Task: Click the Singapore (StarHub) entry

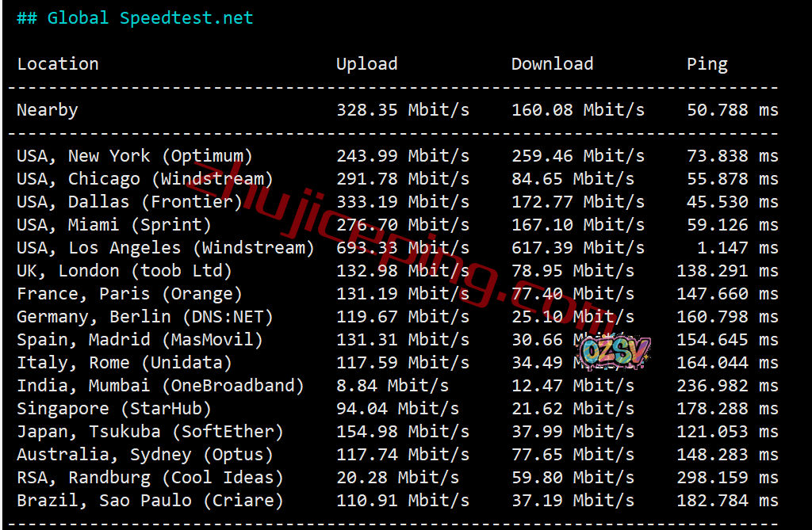Action: 114,409
